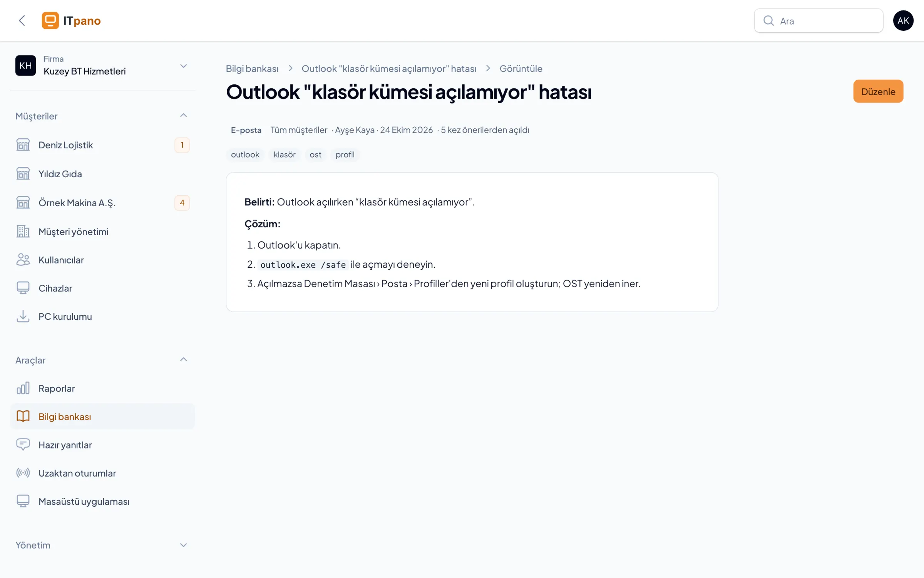Click the outlook.exe /safe code snippet

pos(303,265)
